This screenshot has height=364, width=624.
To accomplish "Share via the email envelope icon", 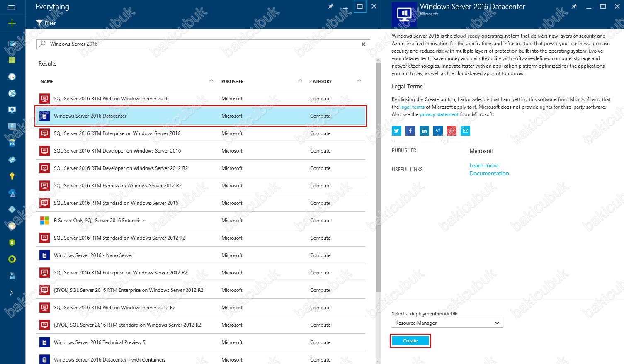I will (x=465, y=131).
